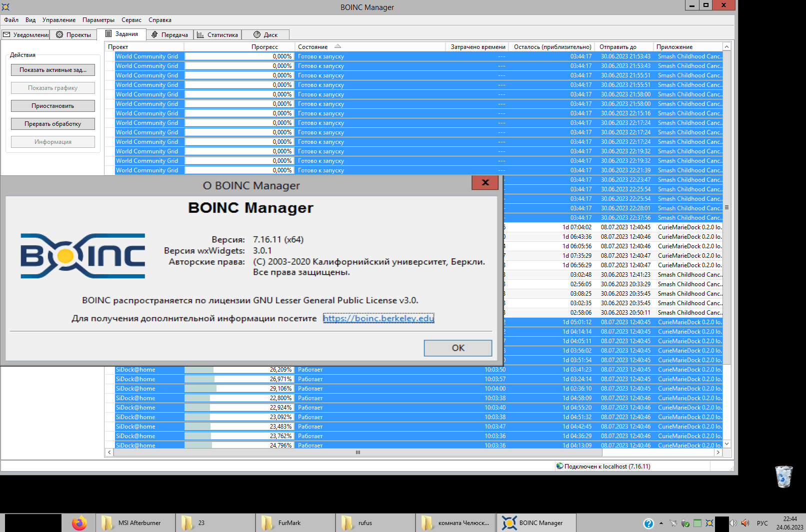
Task: Sort by the Приложение column header
Action: (x=688, y=47)
